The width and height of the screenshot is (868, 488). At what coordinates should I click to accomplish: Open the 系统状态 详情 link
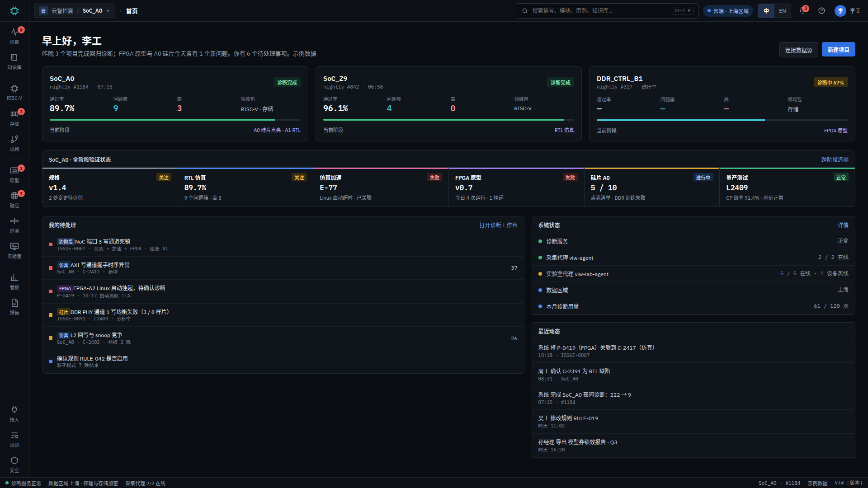click(x=843, y=225)
